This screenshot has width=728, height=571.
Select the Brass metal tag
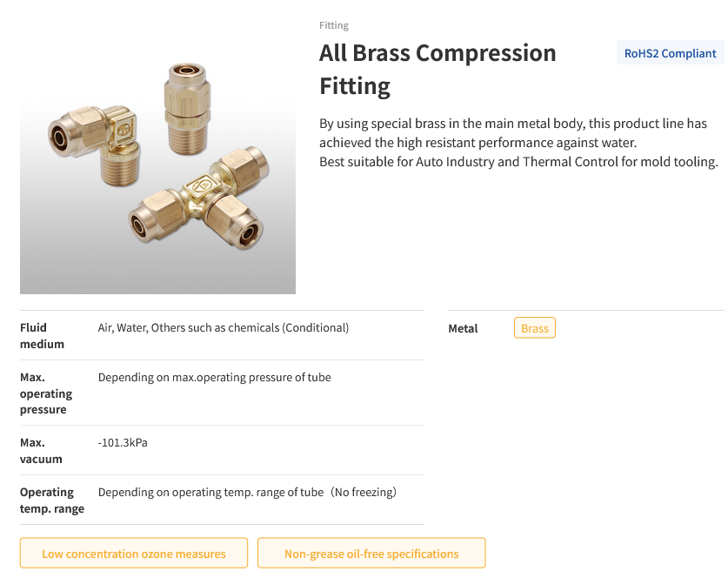pyautogui.click(x=534, y=327)
